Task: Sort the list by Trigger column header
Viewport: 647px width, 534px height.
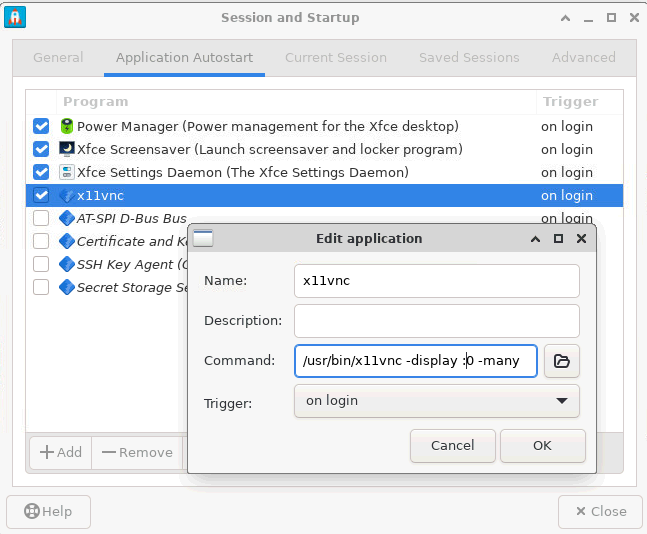Action: click(569, 101)
